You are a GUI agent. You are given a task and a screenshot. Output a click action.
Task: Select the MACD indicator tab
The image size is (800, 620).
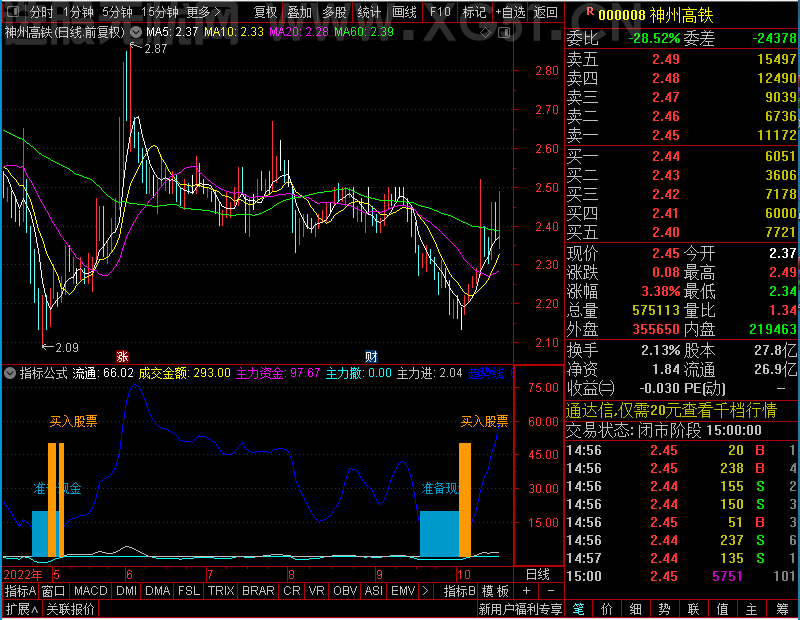tap(91, 591)
